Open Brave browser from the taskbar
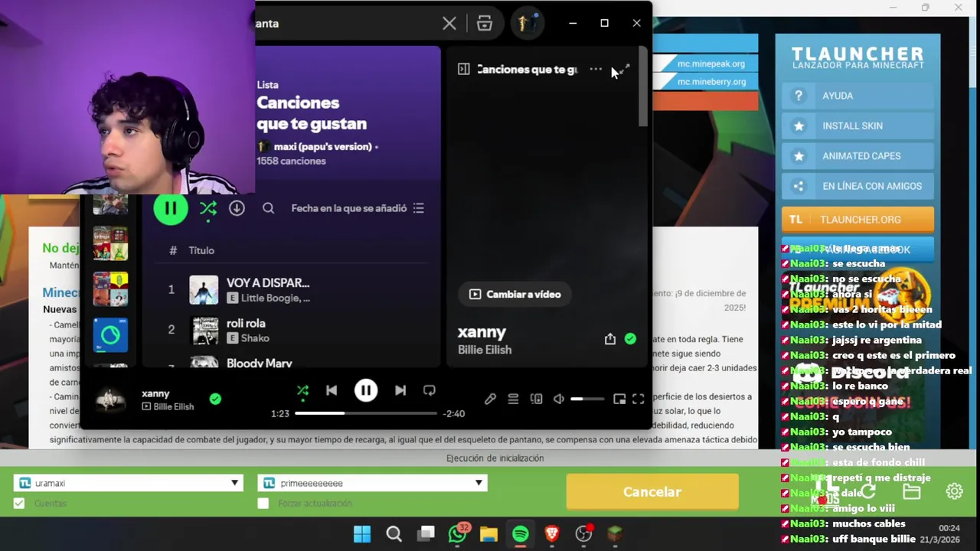Image resolution: width=980 pixels, height=551 pixels. tap(552, 533)
